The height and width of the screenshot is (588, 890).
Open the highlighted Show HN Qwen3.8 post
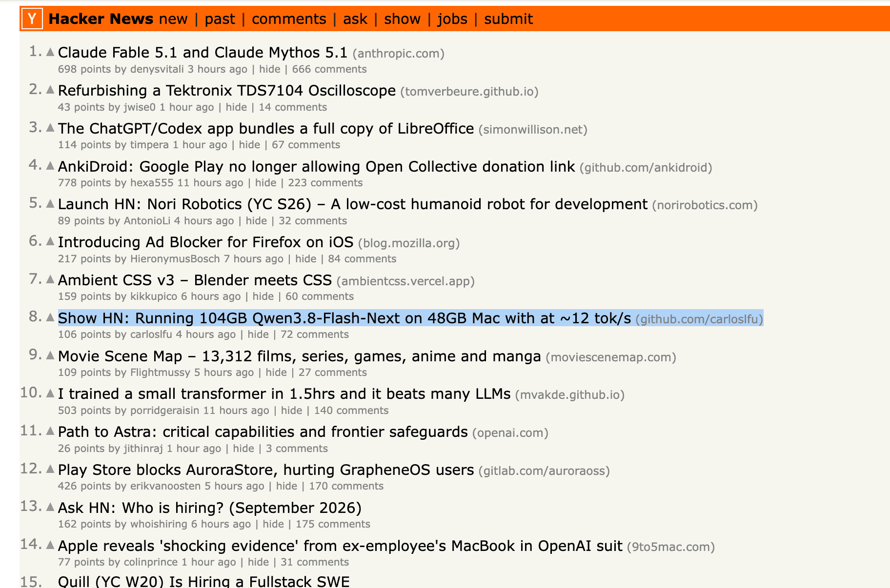tap(344, 318)
